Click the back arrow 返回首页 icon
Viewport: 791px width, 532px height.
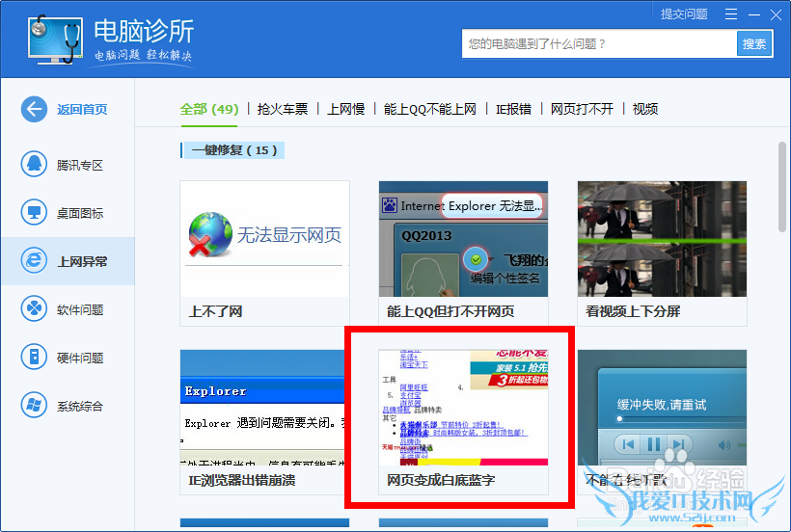tap(35, 109)
